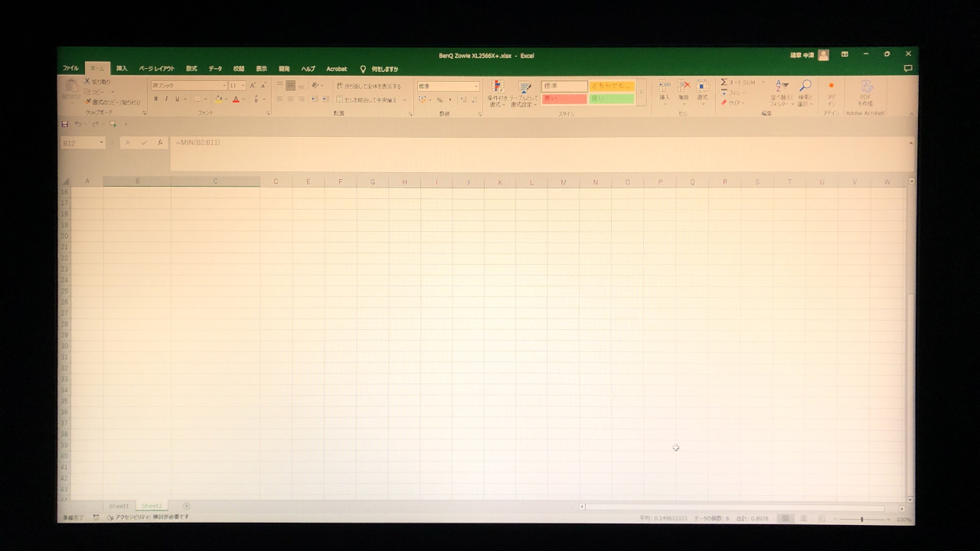Expand the Name Box dropdown arrow
980x551 pixels.
(101, 143)
